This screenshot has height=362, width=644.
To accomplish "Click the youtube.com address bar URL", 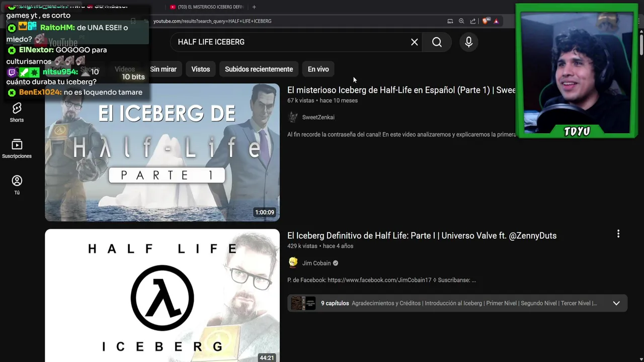I will point(212,21).
